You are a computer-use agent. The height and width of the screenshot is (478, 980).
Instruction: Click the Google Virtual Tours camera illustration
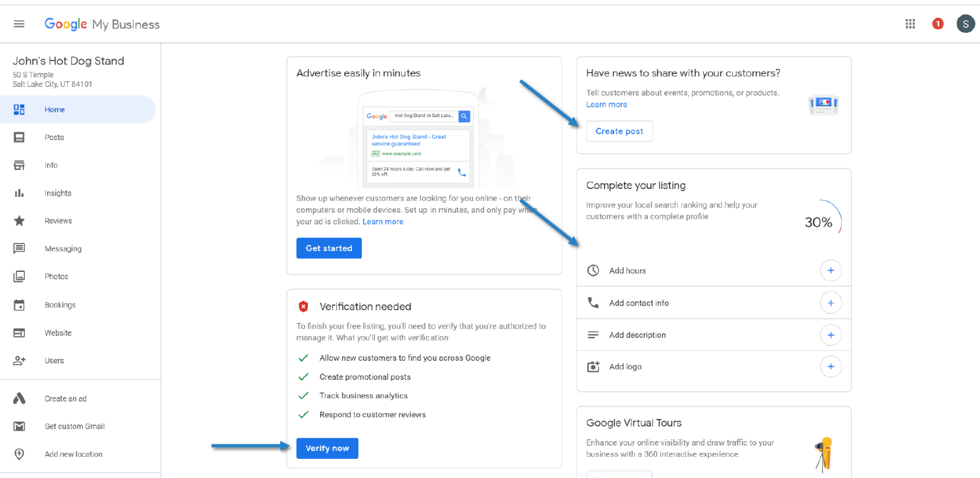coord(824,454)
